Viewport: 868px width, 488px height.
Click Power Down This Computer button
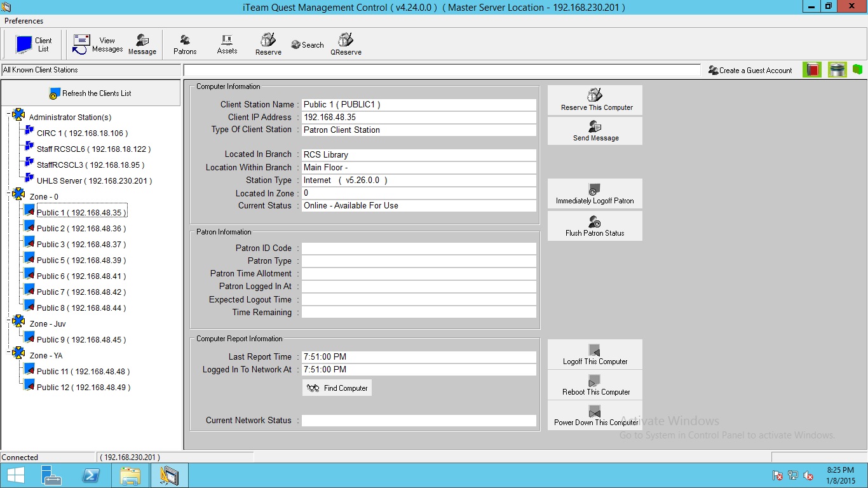point(595,416)
